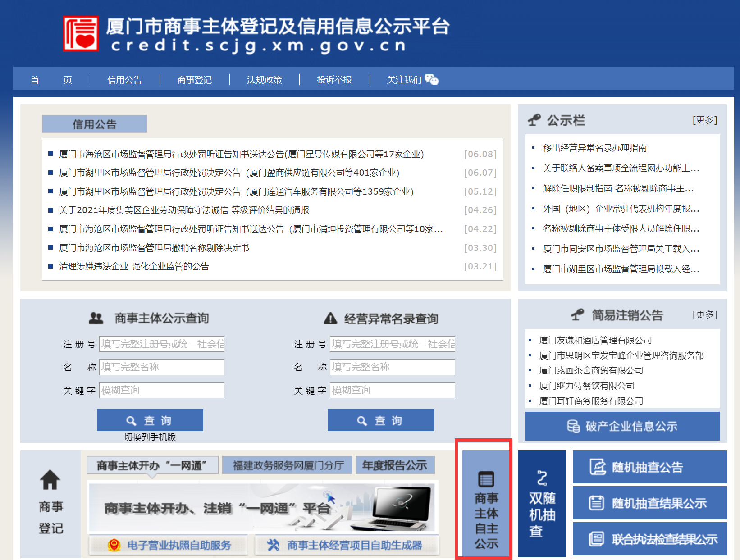Open 关于联络人备案事项全流程网办功能上… notice

(621, 168)
